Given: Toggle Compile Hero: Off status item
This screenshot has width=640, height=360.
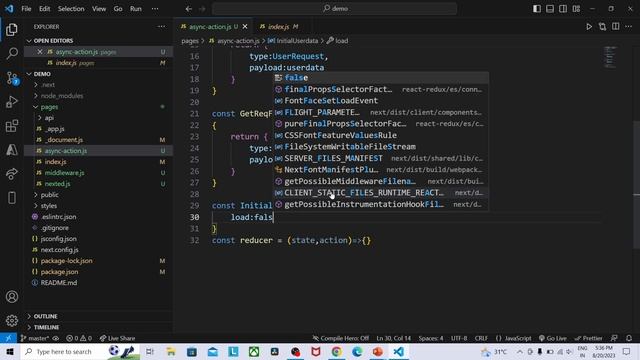Looking at the screenshot, I should (341, 338).
